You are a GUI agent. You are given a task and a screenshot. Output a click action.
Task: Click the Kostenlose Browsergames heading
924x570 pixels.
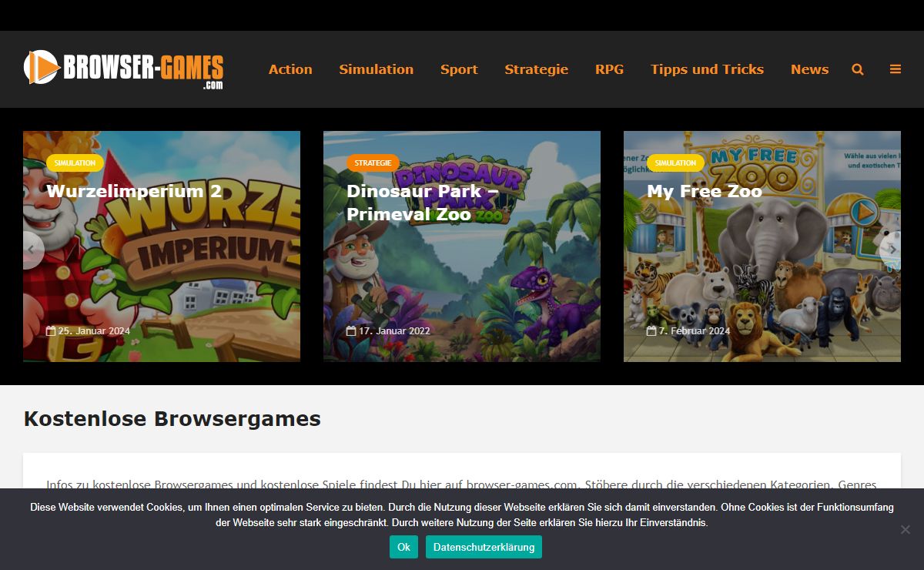[x=172, y=419]
